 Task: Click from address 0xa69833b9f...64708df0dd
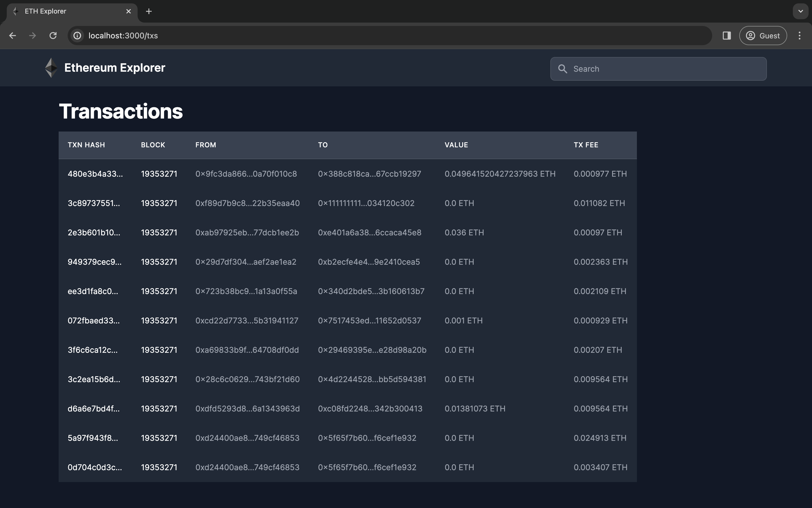pos(247,350)
